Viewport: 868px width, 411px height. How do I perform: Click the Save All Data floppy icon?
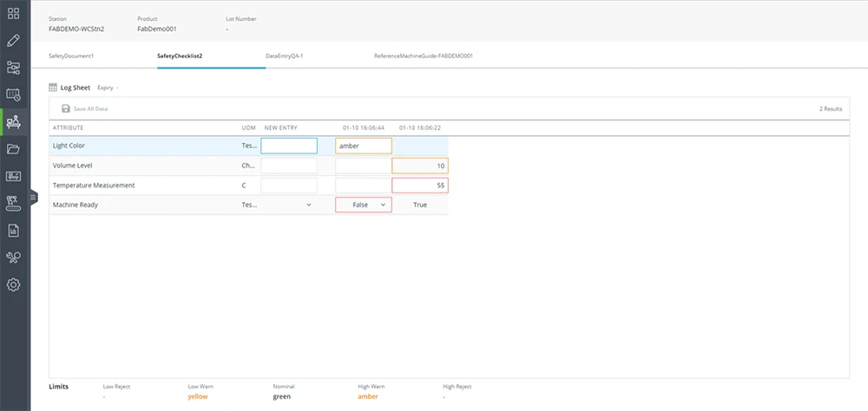[66, 109]
